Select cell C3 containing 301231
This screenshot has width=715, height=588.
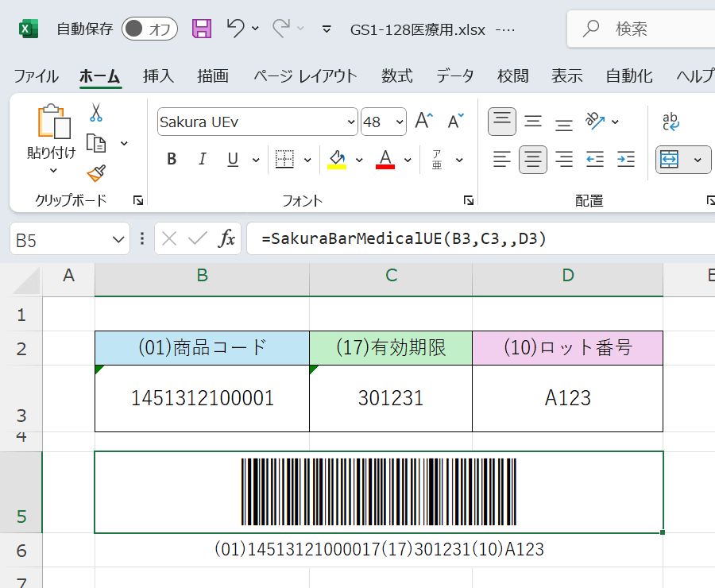point(390,398)
